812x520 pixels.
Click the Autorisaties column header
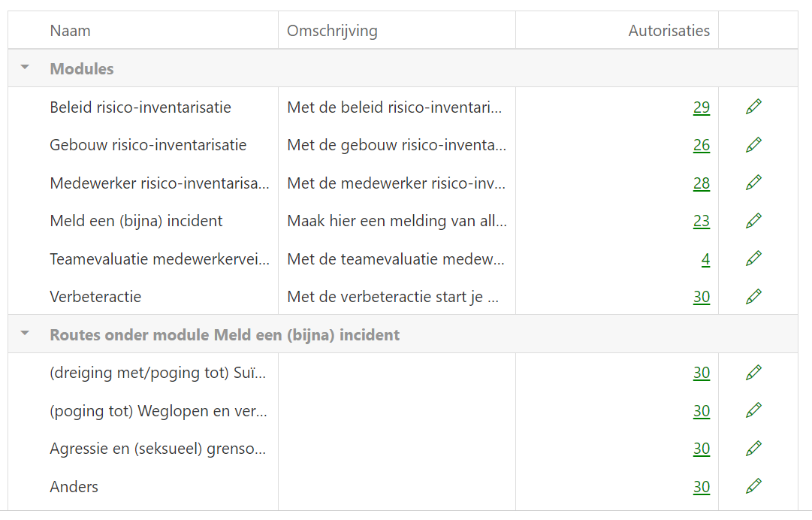[669, 31]
